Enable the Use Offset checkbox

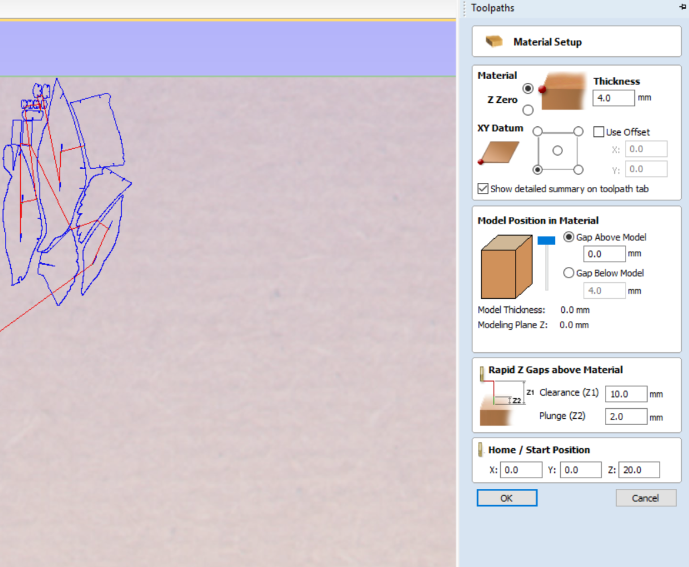point(598,132)
